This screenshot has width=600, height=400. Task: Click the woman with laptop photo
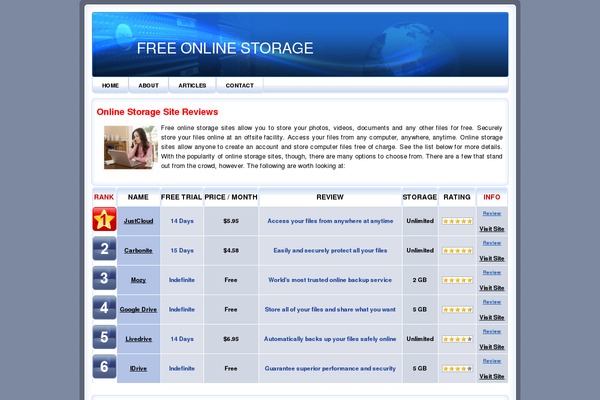(x=131, y=147)
